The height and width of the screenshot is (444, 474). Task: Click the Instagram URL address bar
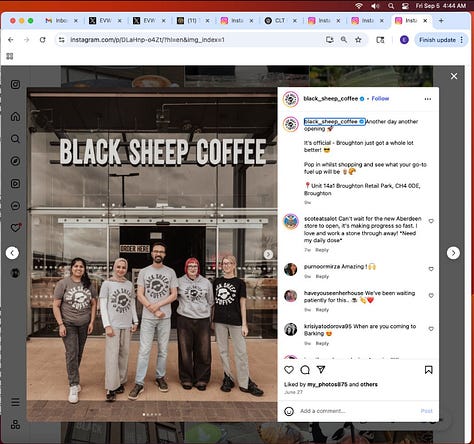(x=193, y=40)
